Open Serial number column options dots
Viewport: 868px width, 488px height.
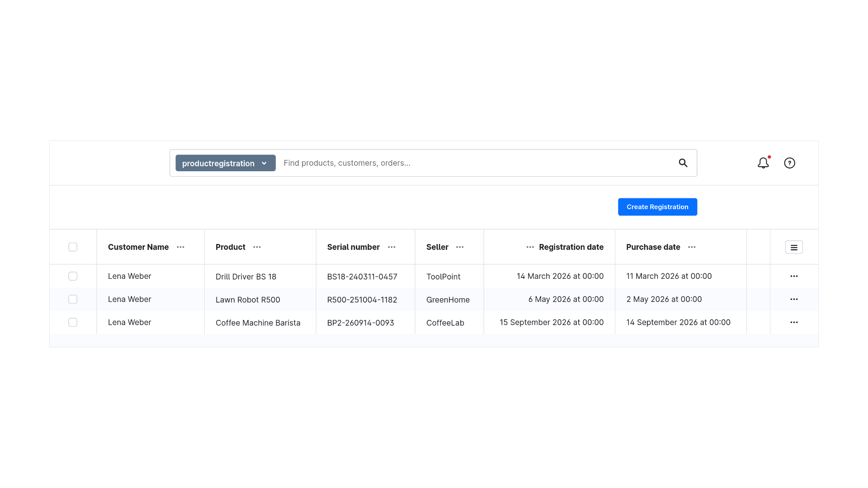[392, 247]
